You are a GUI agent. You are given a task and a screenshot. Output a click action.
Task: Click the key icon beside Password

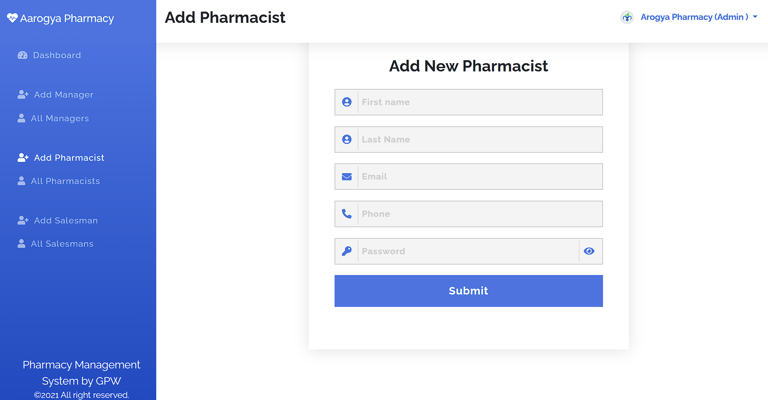pos(347,251)
